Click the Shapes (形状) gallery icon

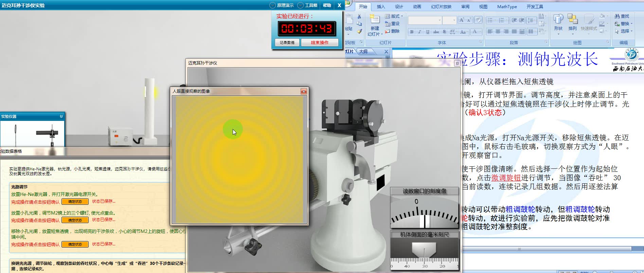558,19
